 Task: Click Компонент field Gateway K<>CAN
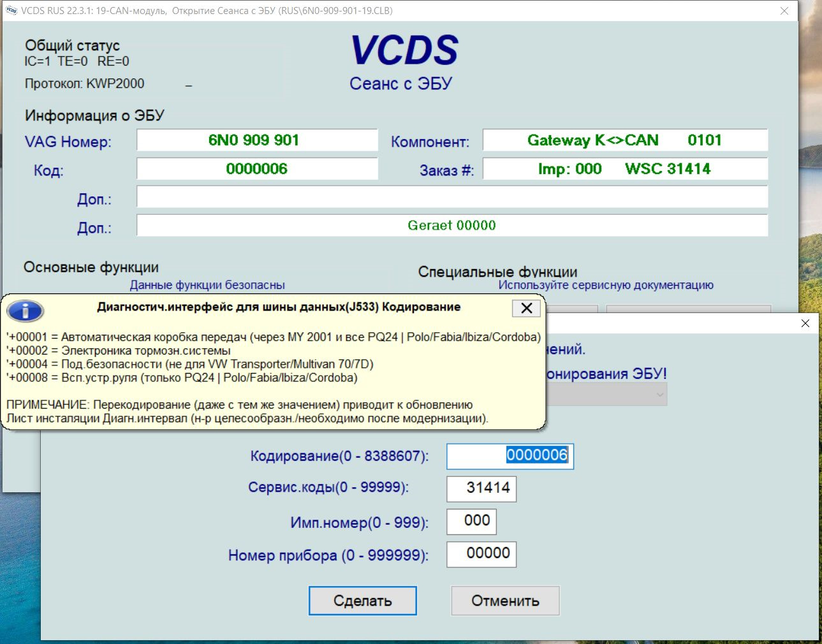click(625, 140)
